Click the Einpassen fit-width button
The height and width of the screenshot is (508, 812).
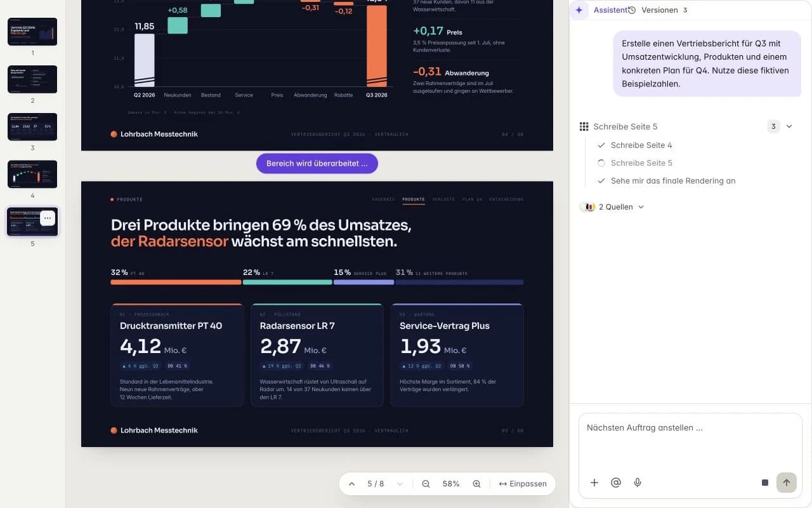(x=523, y=484)
